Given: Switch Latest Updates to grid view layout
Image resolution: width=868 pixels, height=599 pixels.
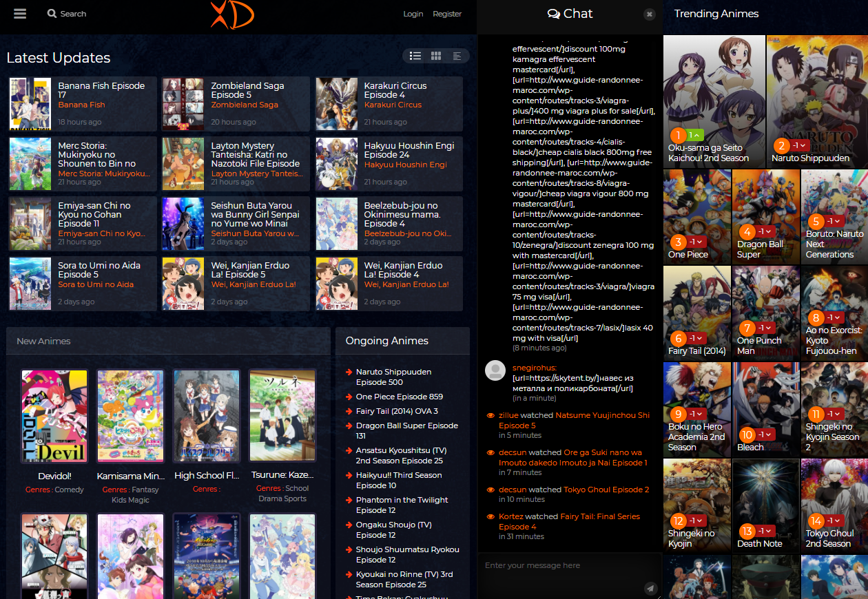Looking at the screenshot, I should pyautogui.click(x=435, y=56).
